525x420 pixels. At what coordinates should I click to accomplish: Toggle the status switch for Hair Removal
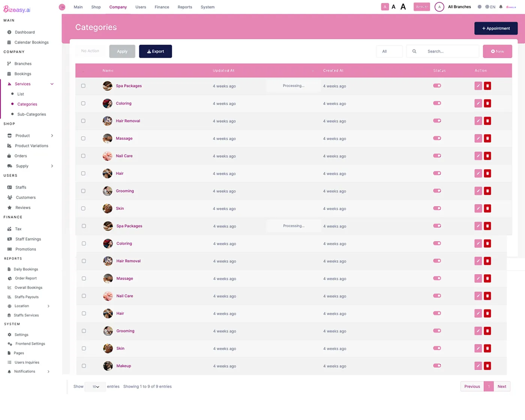[436, 121]
